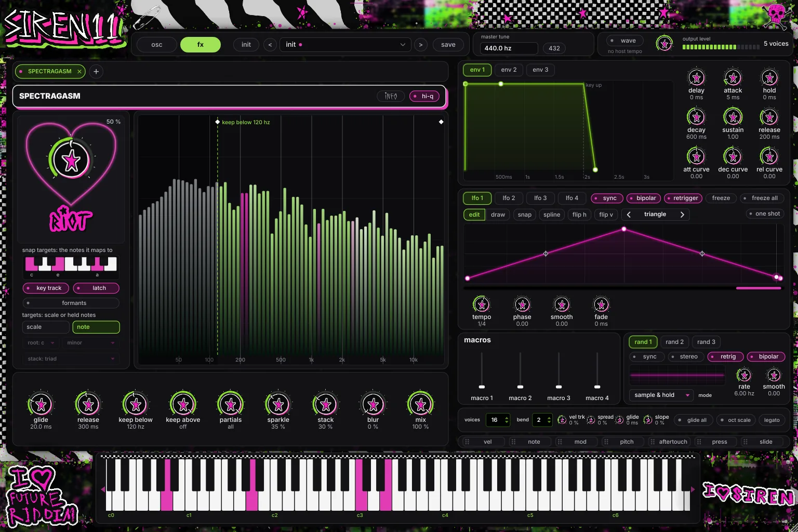Select the scale targets button

[x=46, y=327]
